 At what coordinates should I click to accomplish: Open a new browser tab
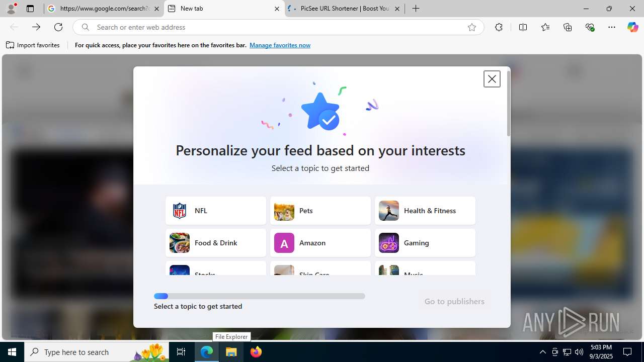coord(416,9)
